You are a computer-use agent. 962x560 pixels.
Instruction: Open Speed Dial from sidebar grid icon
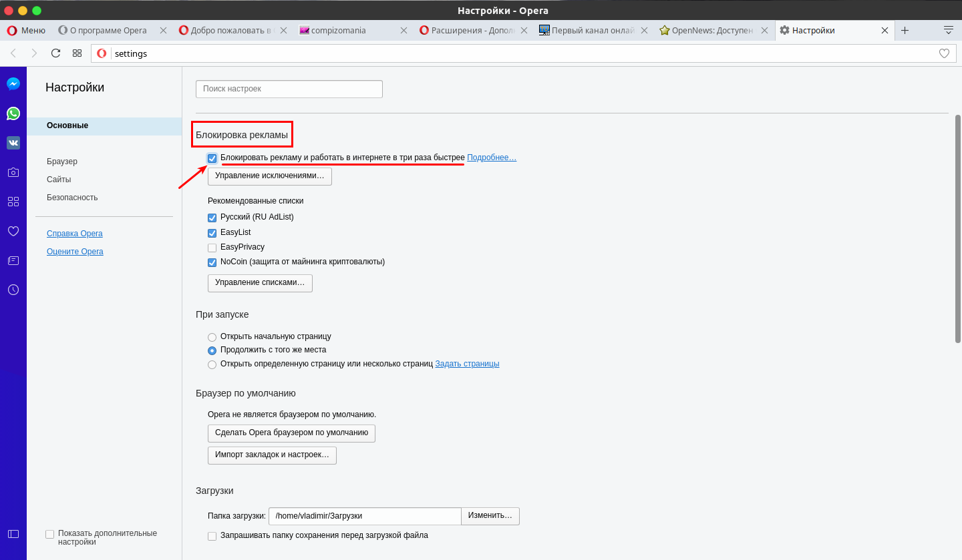click(13, 202)
